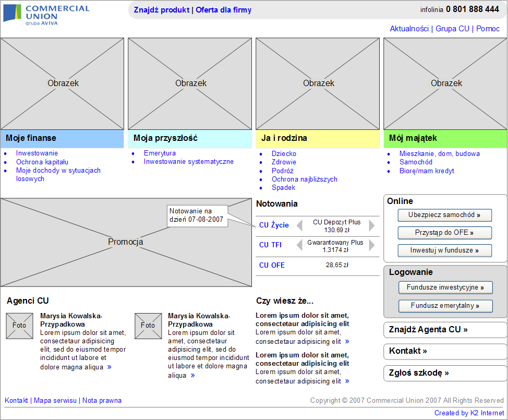This screenshot has width=508, height=420.
Task: Open the Zdrowie link
Action: point(284,162)
